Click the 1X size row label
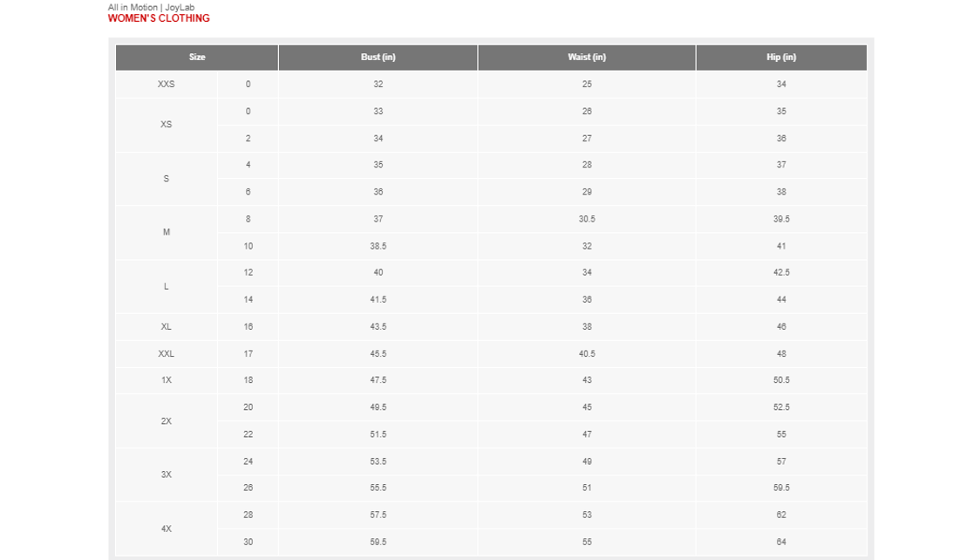The height and width of the screenshot is (560, 980). (167, 380)
